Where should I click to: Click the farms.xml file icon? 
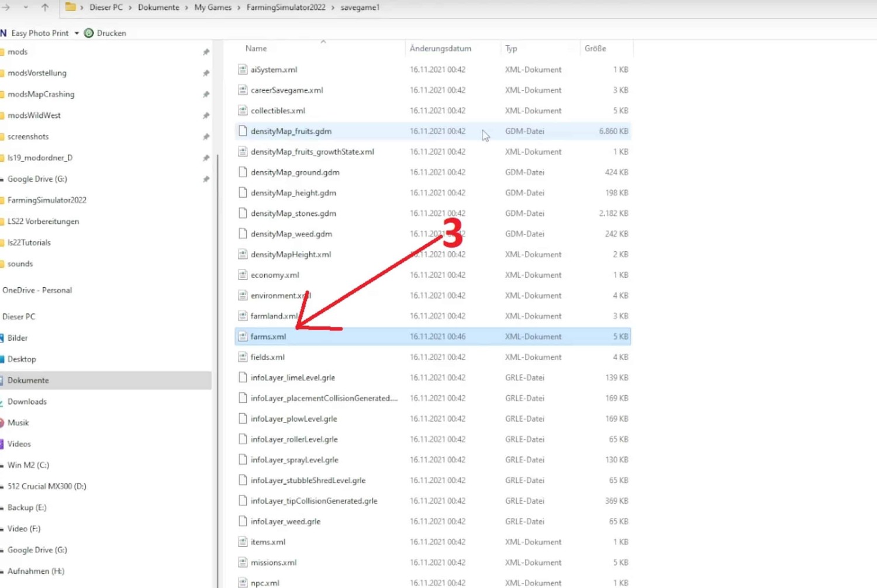(x=243, y=337)
